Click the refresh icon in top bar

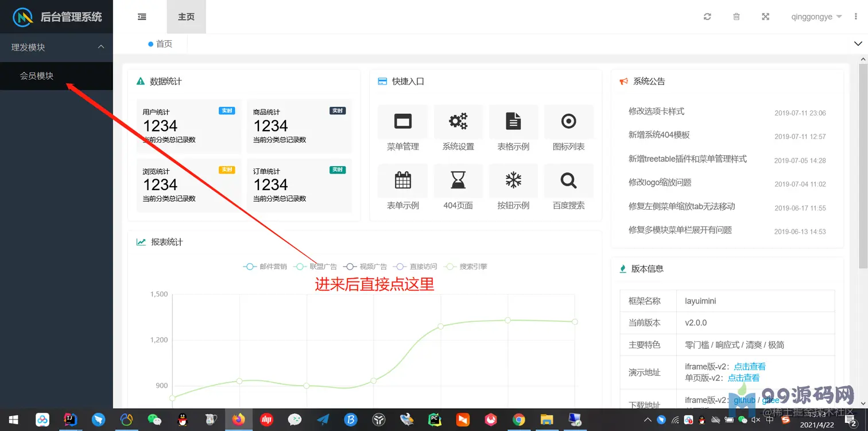[707, 17]
